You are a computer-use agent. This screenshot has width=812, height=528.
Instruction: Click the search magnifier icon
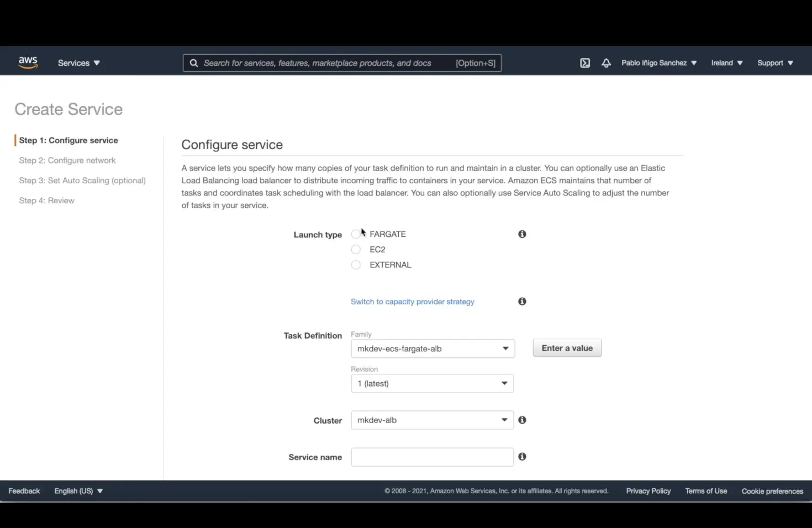[x=194, y=63]
